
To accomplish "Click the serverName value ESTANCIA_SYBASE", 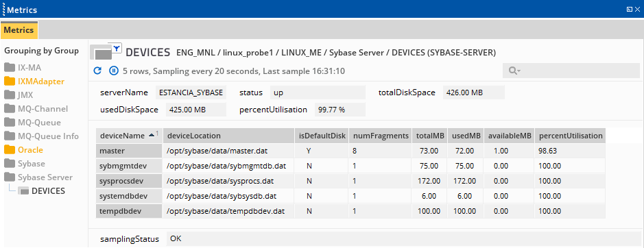I will pyautogui.click(x=191, y=92).
